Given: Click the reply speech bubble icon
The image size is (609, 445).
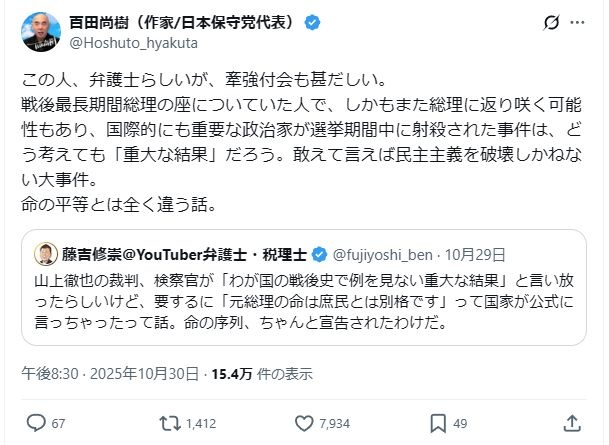Looking at the screenshot, I should (35, 422).
